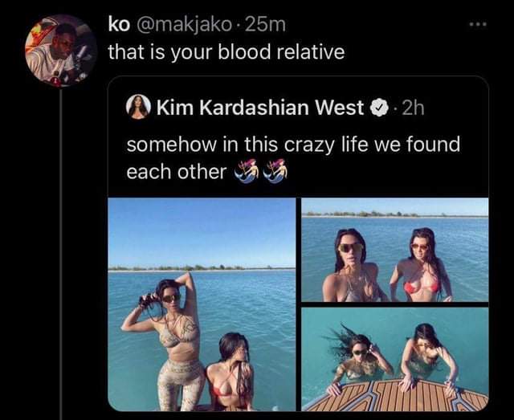Click the first mermaid emoji

247,171
